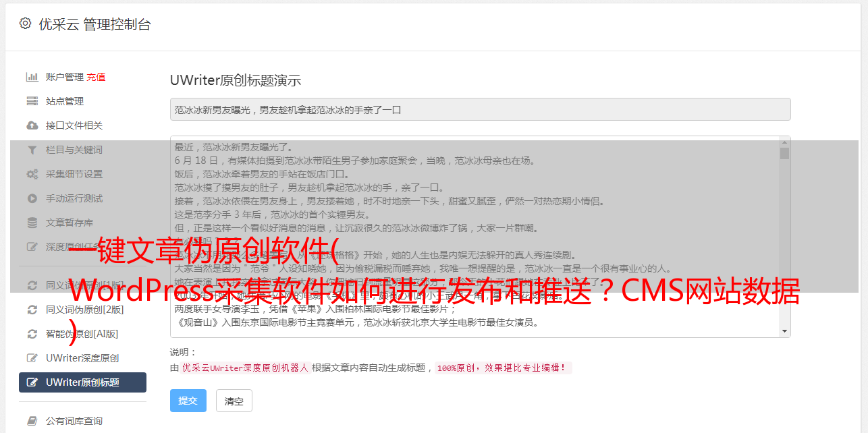Open 接口文件相关 cloud upload icon

pos(32,125)
